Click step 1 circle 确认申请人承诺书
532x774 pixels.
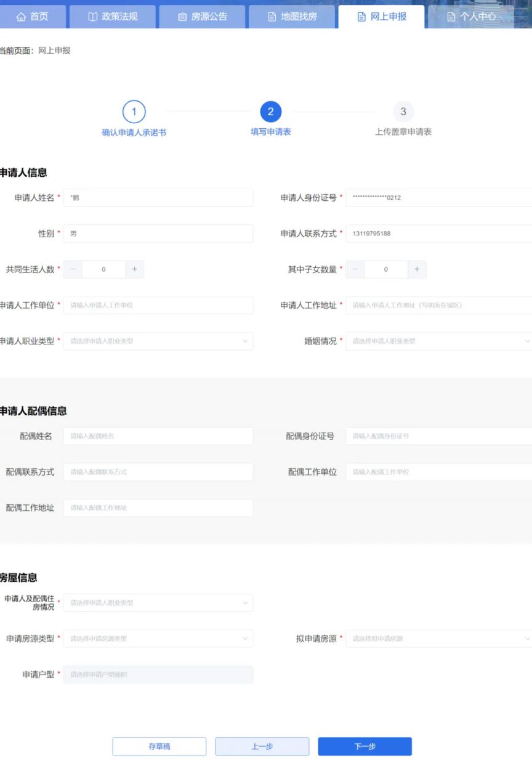pos(134,112)
